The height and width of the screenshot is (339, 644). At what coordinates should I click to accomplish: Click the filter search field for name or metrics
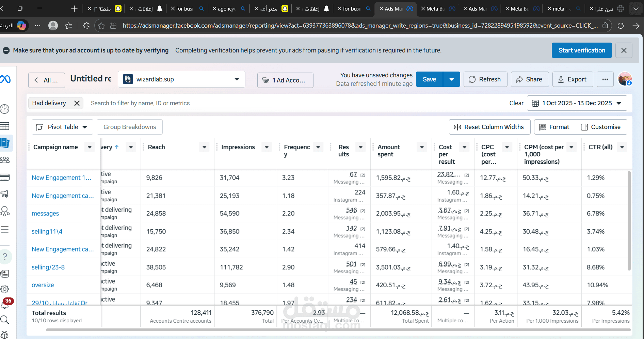140,103
